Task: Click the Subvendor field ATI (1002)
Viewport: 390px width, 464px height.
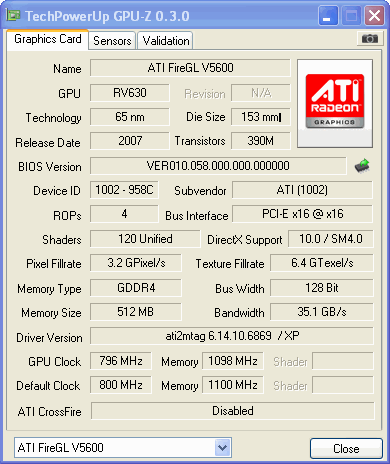Action: point(302,190)
